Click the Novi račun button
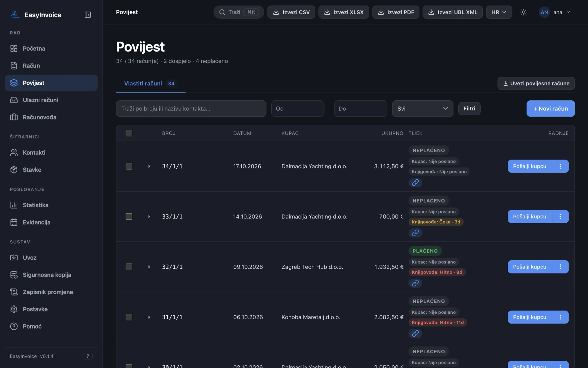The width and height of the screenshot is (588, 368). pos(550,109)
